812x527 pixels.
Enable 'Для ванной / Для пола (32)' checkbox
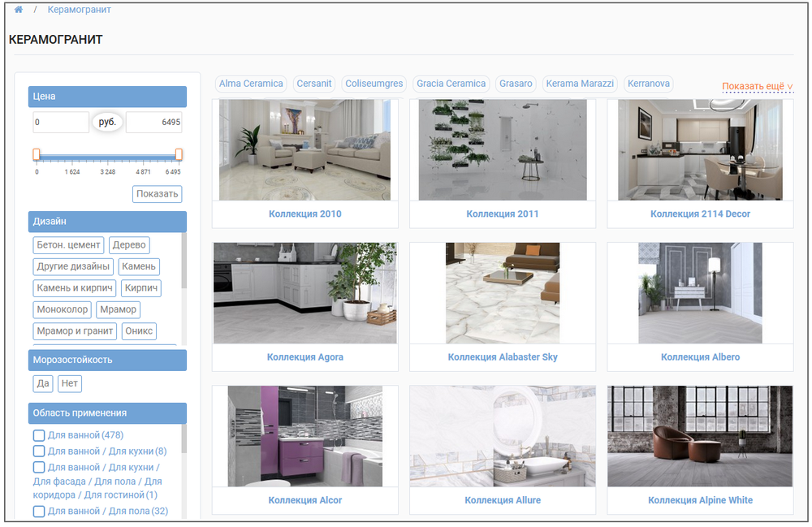pyautogui.click(x=38, y=512)
